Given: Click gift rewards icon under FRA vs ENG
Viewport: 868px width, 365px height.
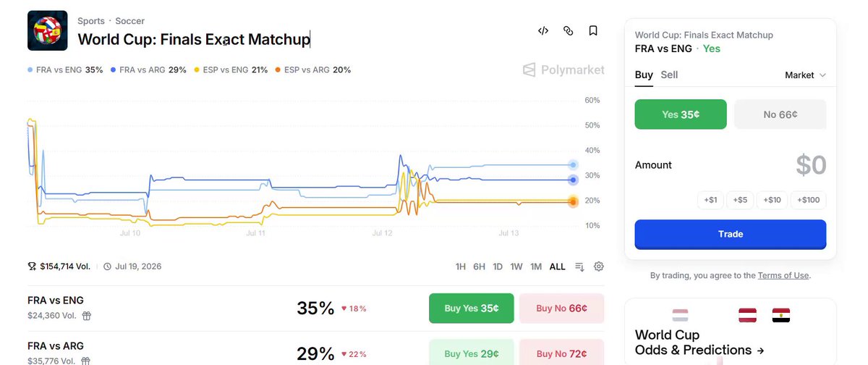Looking at the screenshot, I should (87, 316).
